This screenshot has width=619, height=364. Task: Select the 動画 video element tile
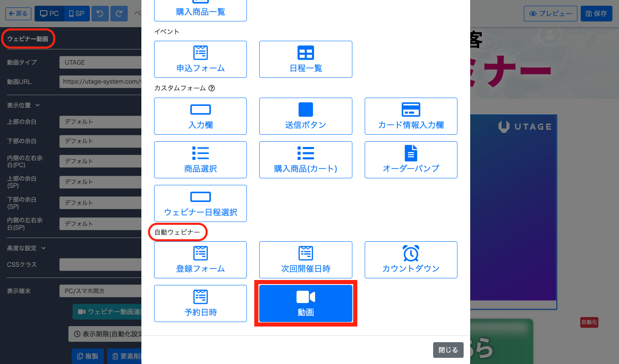305,303
